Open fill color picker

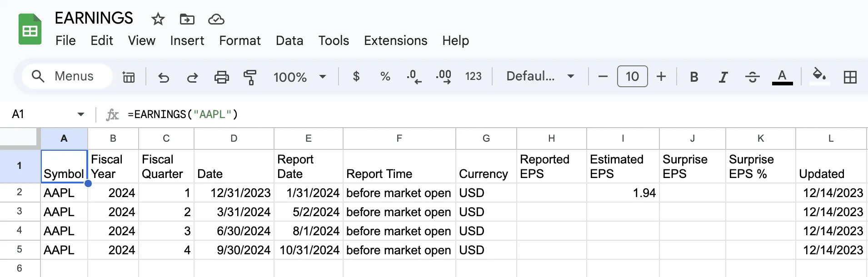(x=819, y=76)
